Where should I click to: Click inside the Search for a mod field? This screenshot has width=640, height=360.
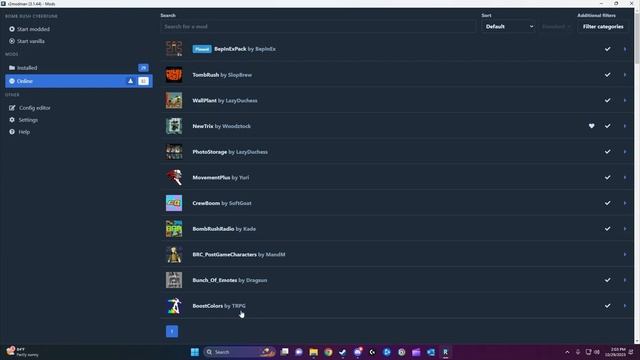click(x=318, y=27)
